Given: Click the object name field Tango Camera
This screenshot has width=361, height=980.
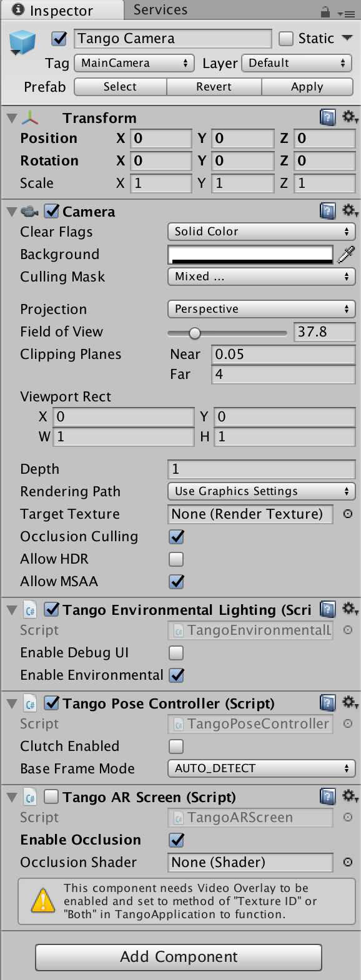Looking at the screenshot, I should [173, 39].
